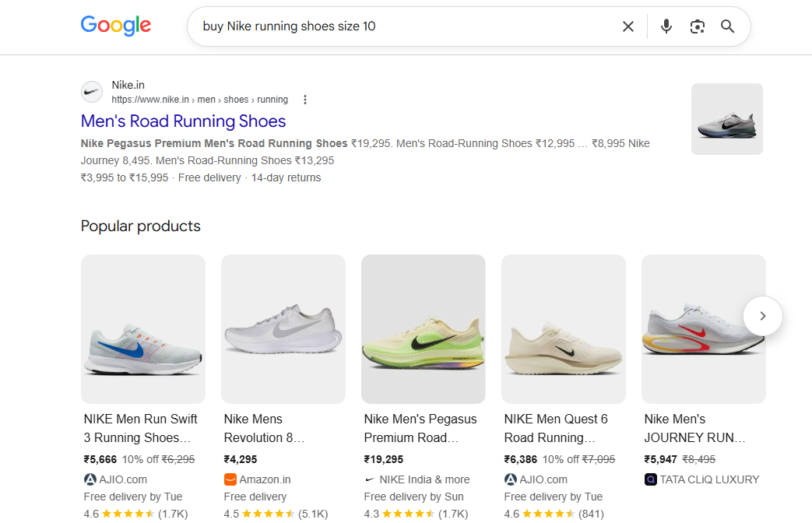The height and width of the screenshot is (523, 812).
Task: Click the ₹6,386 price
Action: 521,459
